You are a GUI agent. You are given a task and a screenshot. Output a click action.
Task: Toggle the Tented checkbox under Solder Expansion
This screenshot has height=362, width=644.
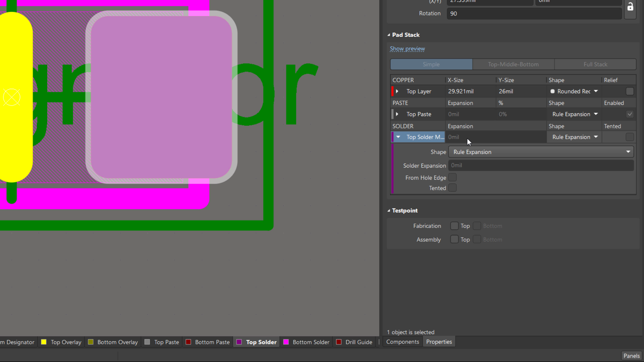tap(452, 188)
